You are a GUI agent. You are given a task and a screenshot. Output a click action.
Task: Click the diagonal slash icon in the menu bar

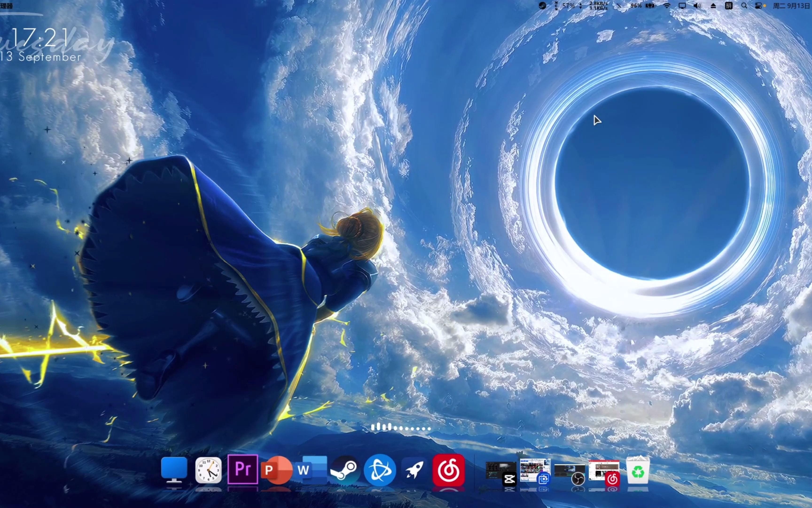pos(619,6)
